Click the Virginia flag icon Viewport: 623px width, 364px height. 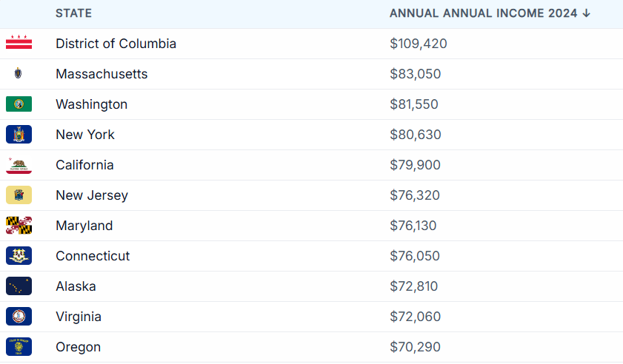(x=19, y=317)
